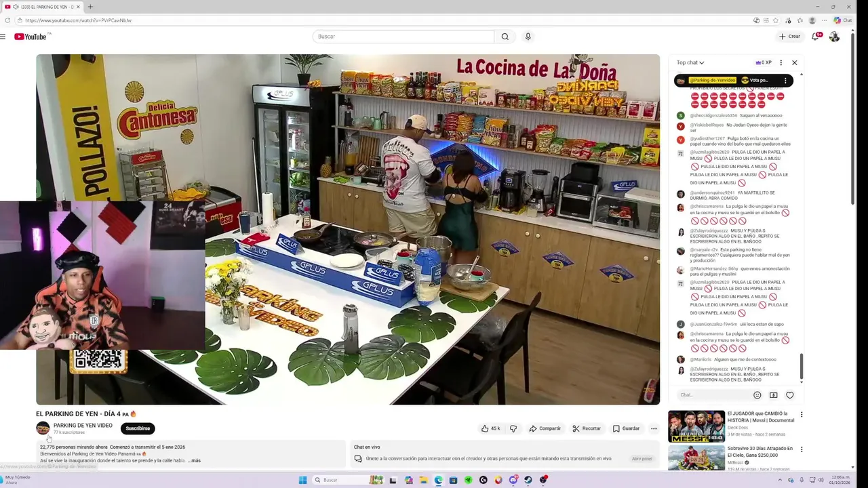The height and width of the screenshot is (488, 868).
Task: Open Steam from the taskbar
Action: [x=528, y=480]
